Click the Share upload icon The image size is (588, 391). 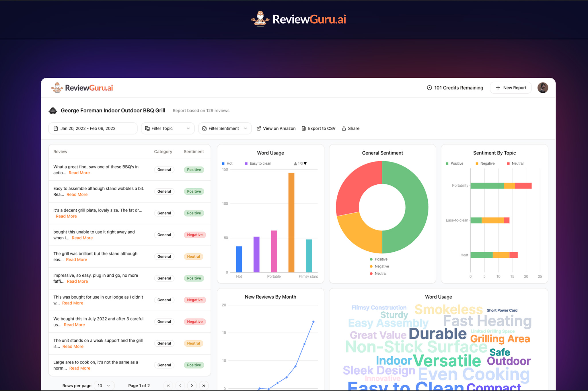[x=344, y=128]
